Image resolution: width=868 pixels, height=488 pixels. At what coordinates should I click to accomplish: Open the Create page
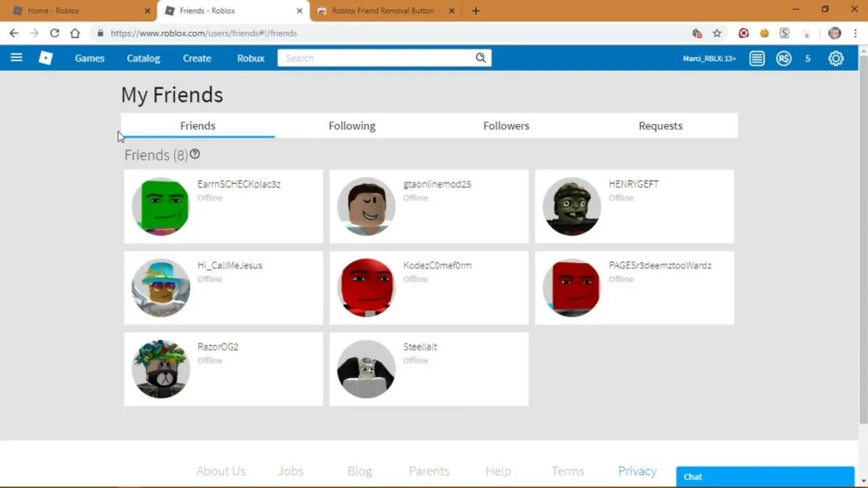pos(197,58)
